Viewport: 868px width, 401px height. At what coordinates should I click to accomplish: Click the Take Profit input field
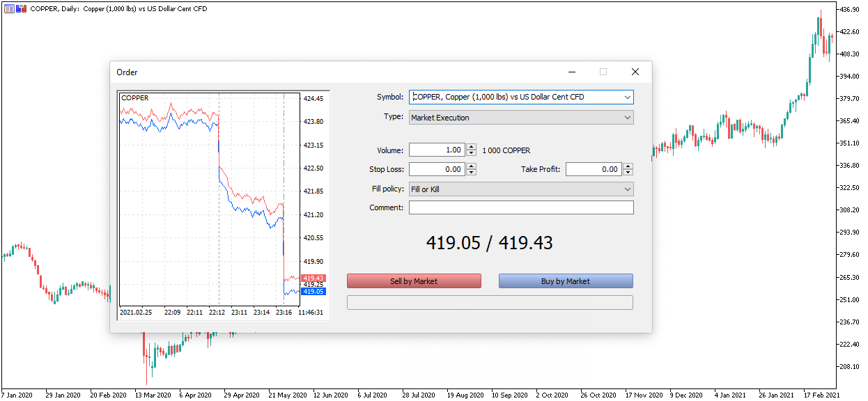[594, 169]
